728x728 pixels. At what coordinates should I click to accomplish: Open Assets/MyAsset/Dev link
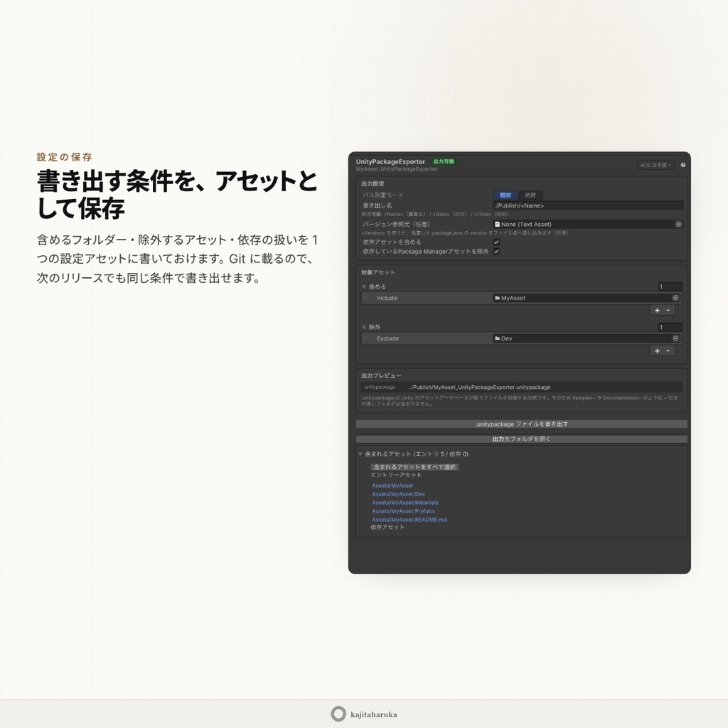(x=398, y=494)
